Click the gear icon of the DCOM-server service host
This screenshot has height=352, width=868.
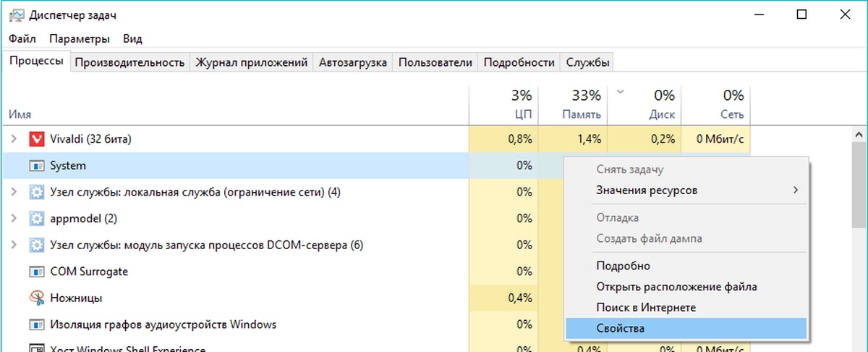pyautogui.click(x=36, y=245)
